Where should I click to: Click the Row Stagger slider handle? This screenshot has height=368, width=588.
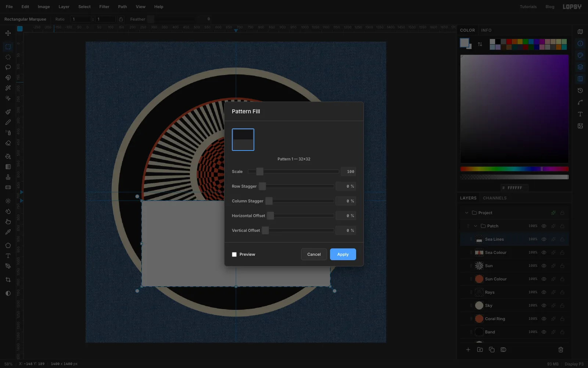[x=262, y=186]
